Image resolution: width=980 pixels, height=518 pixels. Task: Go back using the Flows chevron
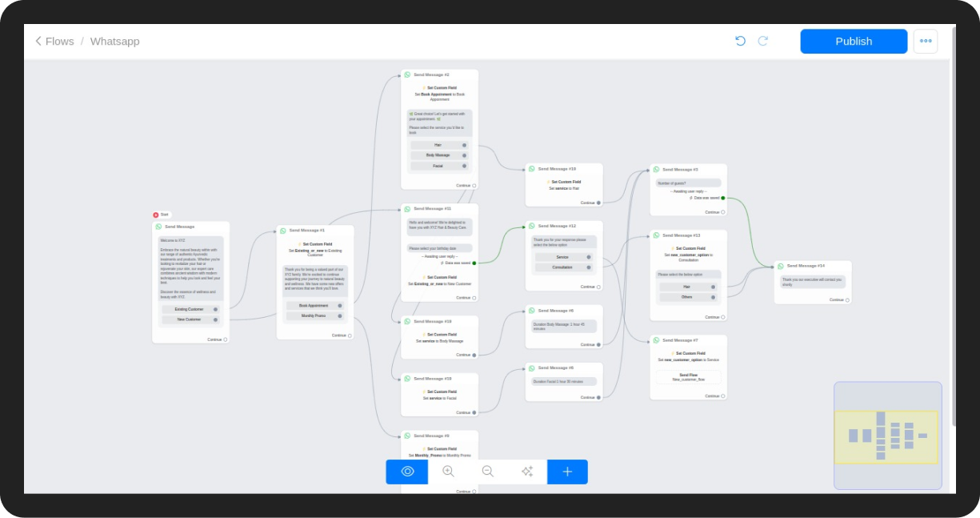pyautogui.click(x=38, y=41)
